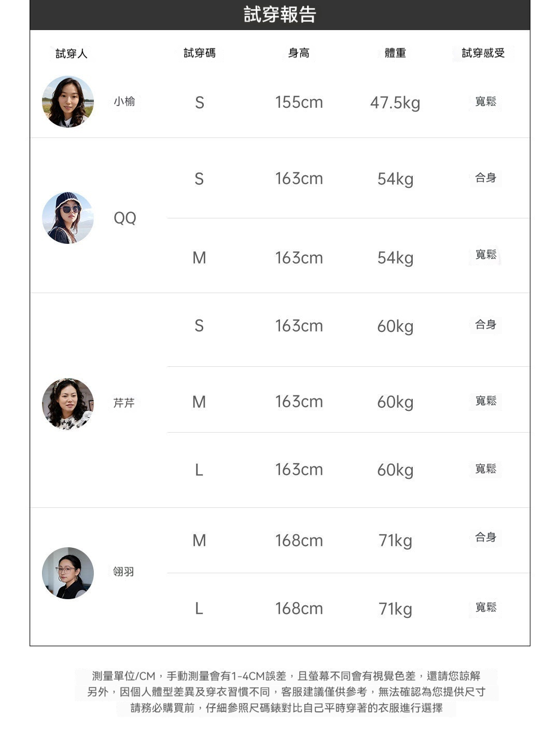Image resolution: width=560 pixels, height=747 pixels.
Task: Click the 155cm height value
Action: click(299, 102)
